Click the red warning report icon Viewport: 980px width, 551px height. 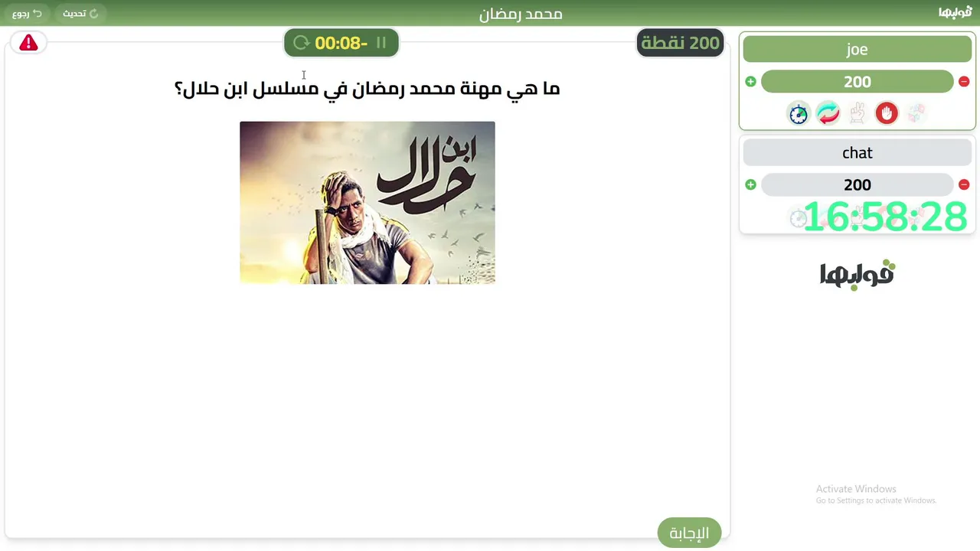[28, 43]
